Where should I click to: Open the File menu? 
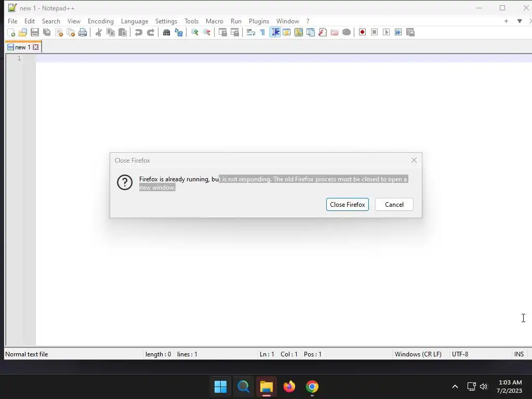tap(12, 21)
